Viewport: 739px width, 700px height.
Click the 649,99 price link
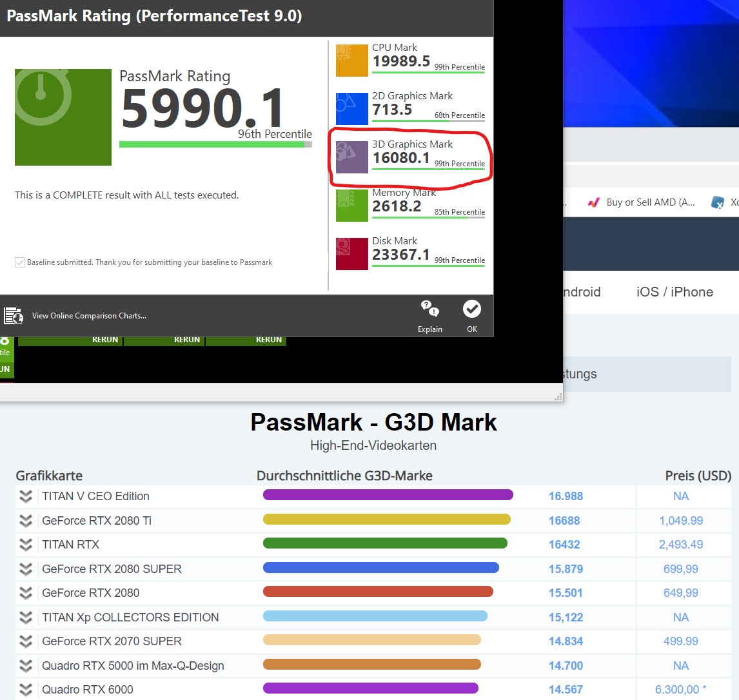tap(680, 593)
